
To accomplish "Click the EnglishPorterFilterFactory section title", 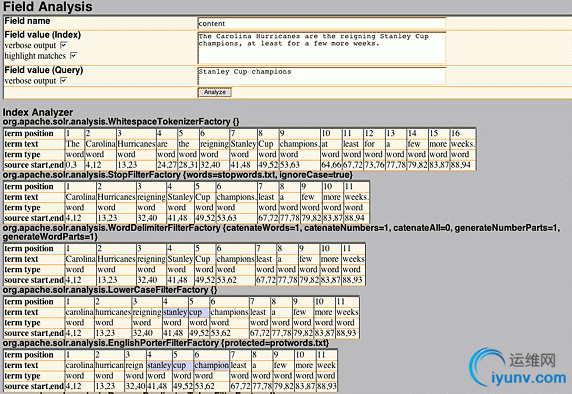I will click(x=166, y=343).
